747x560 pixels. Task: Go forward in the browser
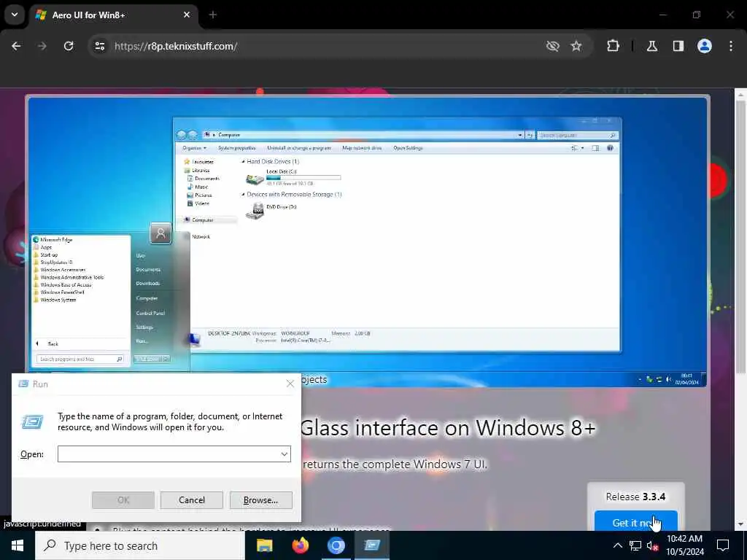(x=42, y=46)
